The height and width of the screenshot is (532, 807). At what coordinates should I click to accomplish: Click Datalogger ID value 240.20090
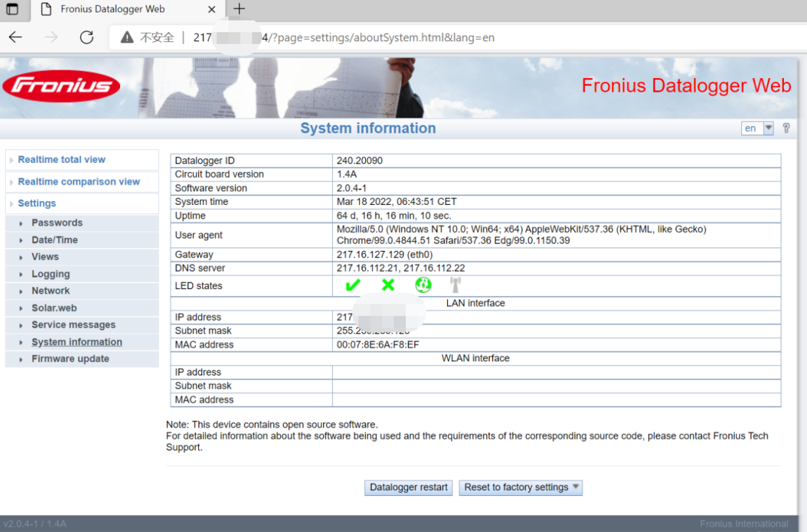(x=360, y=161)
